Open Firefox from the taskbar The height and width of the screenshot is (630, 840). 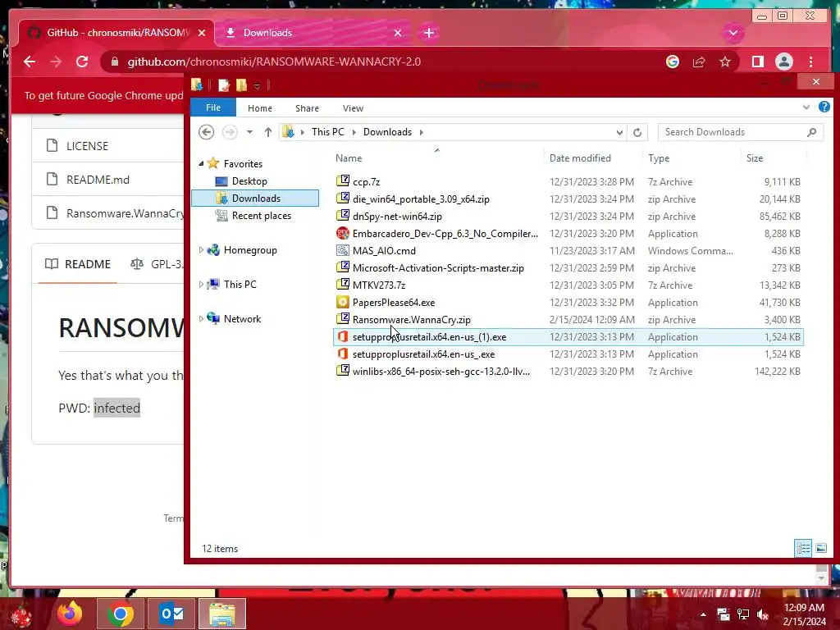[70, 614]
